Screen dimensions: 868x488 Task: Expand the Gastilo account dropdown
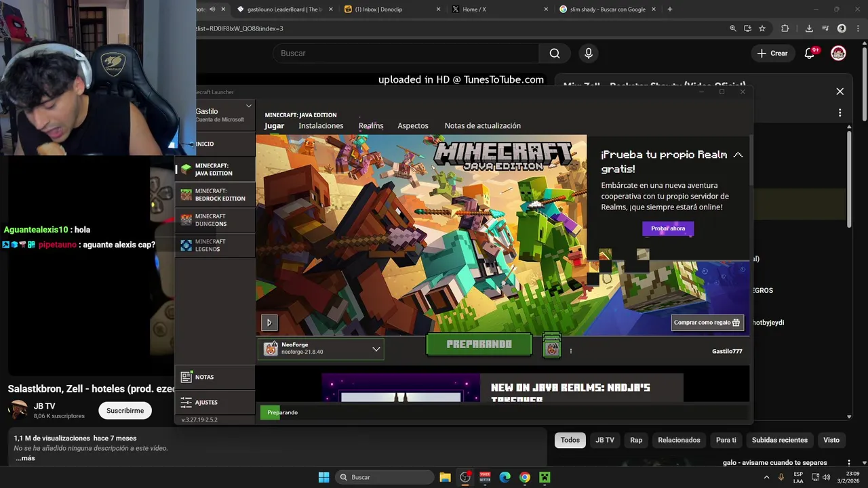click(249, 106)
